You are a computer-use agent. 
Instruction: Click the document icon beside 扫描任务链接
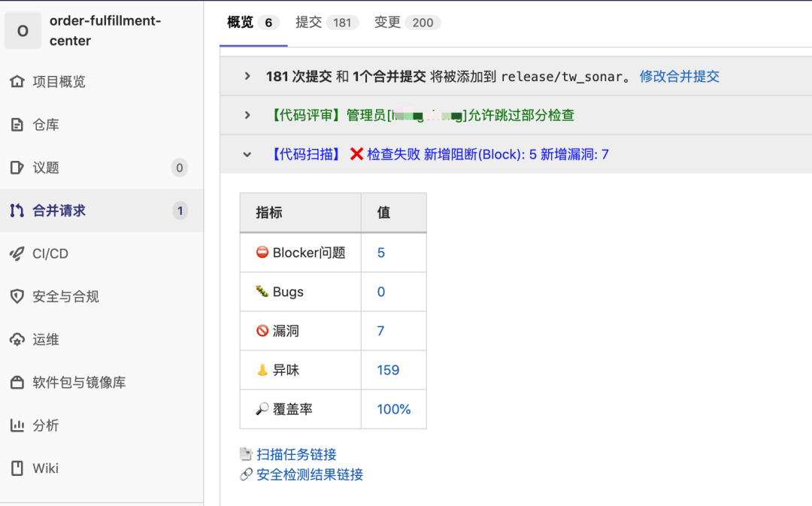(246, 454)
